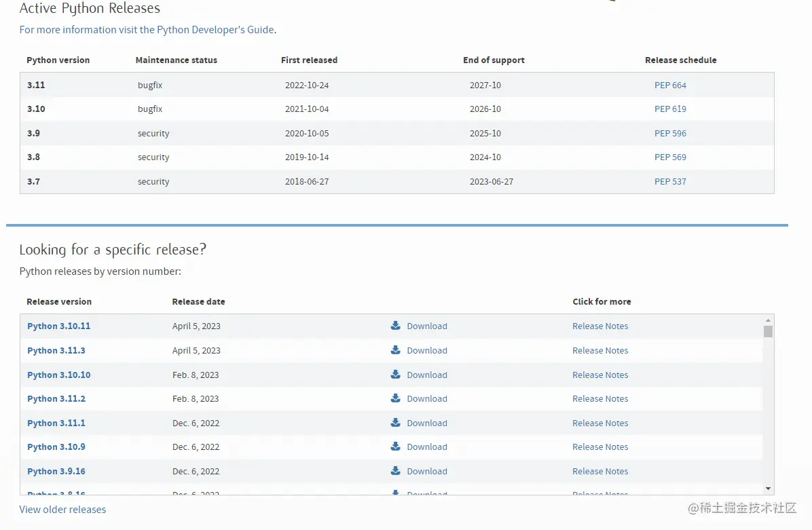The width and height of the screenshot is (812, 530).
Task: Click Download text for Python 3.10.11
Action: pos(427,326)
